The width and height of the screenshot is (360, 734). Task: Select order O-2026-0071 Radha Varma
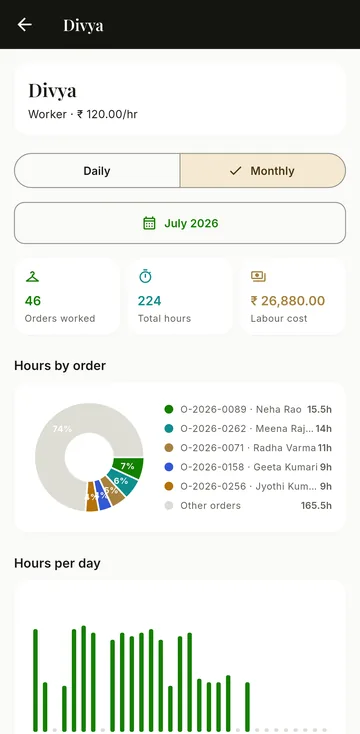tap(248, 448)
